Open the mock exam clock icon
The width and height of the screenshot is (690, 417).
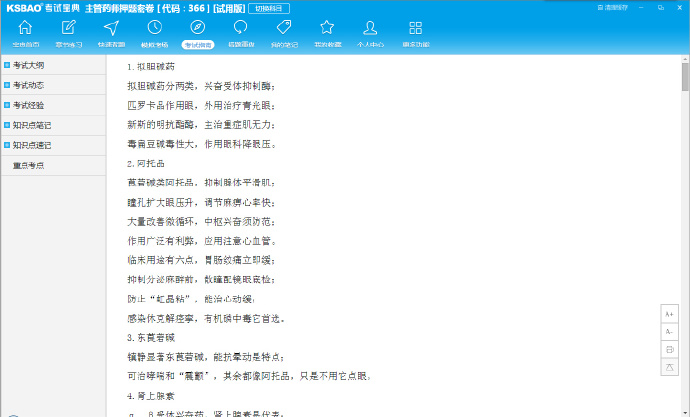click(x=154, y=27)
